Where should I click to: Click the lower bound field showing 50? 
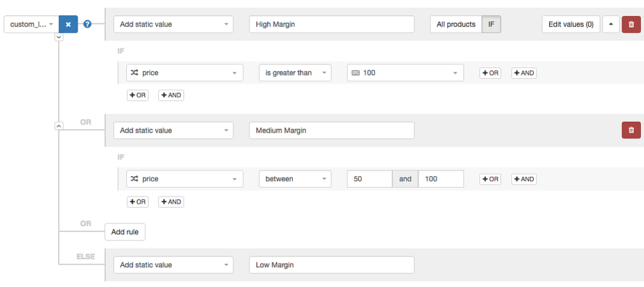[370, 179]
